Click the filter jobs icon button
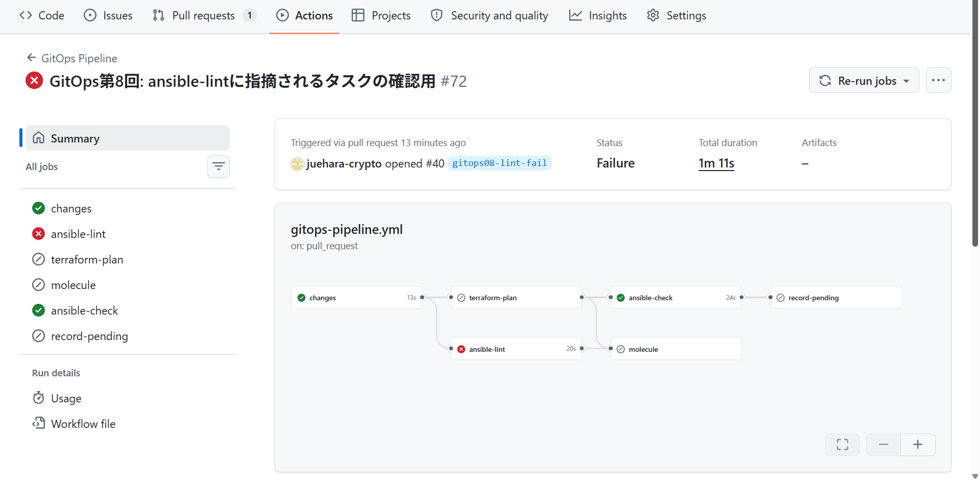The height and width of the screenshot is (481, 980). [218, 166]
